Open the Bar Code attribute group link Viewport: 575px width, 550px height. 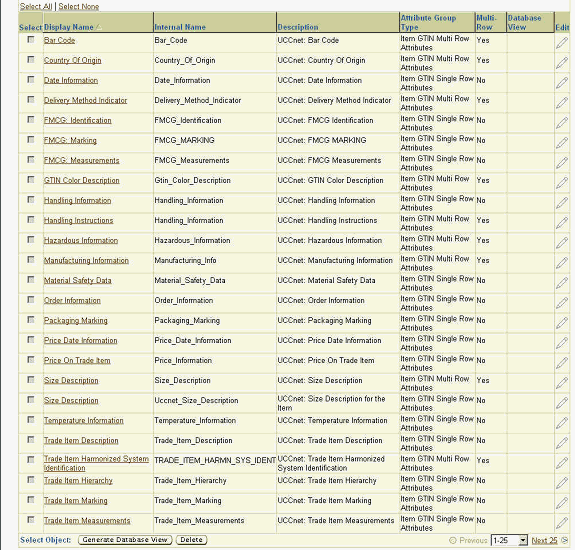[x=59, y=40]
